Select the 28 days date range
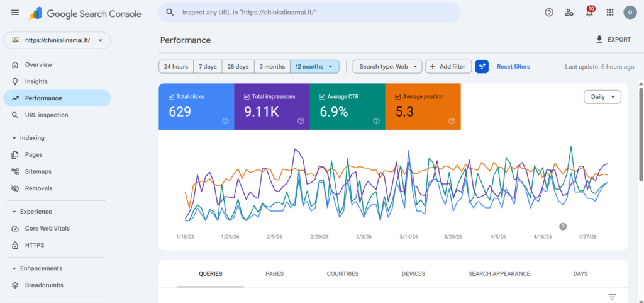The width and height of the screenshot is (644, 303). (x=238, y=67)
